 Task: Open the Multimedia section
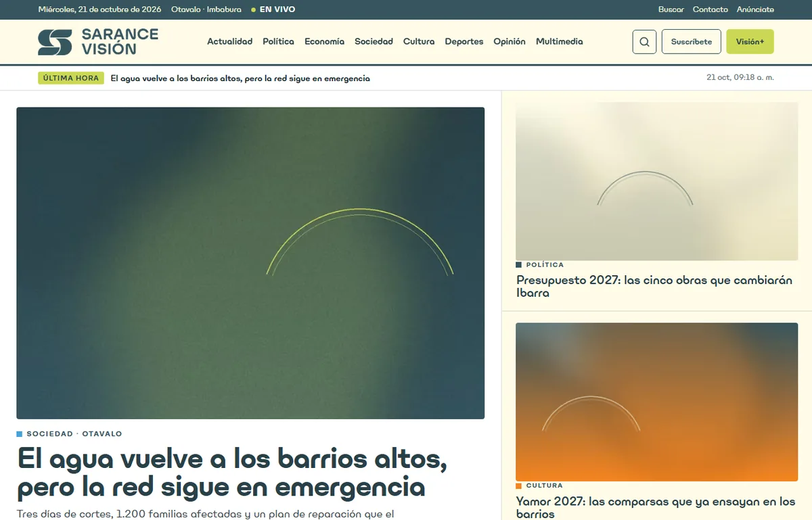click(560, 42)
